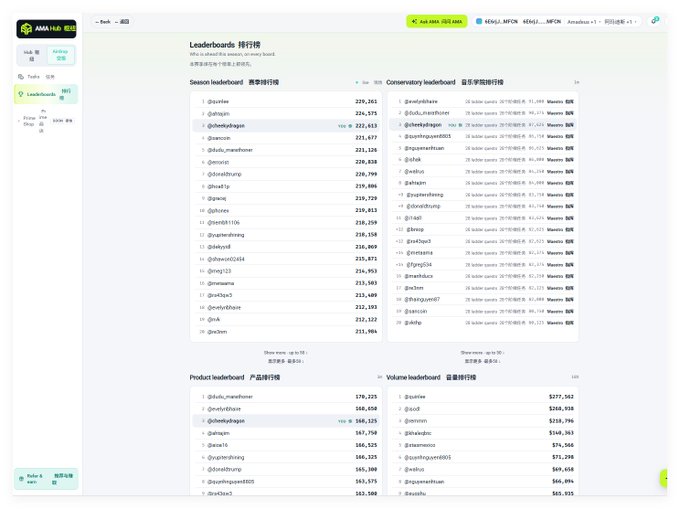Select Leaderboards in the sidebar

46,94
